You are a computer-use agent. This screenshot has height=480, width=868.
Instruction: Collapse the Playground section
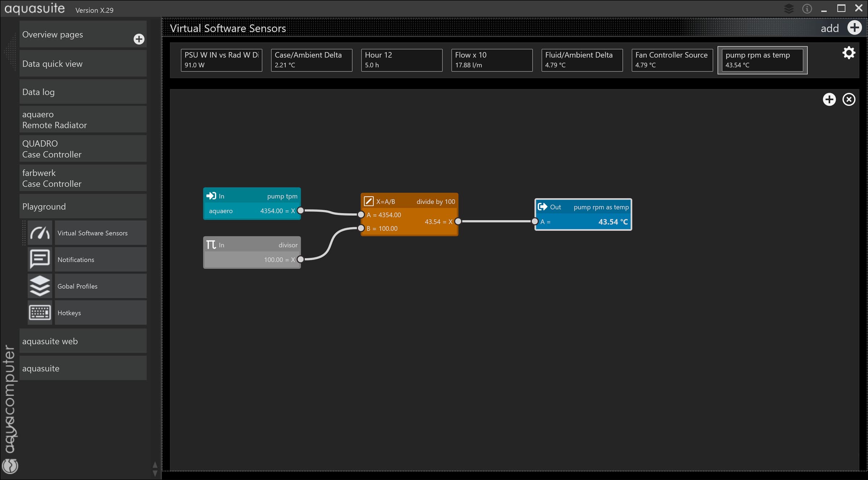(x=83, y=206)
